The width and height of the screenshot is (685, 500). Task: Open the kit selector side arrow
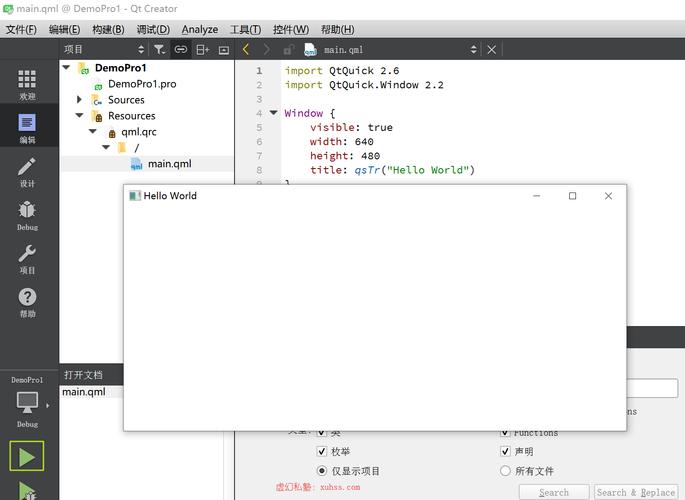pyautogui.click(x=48, y=406)
